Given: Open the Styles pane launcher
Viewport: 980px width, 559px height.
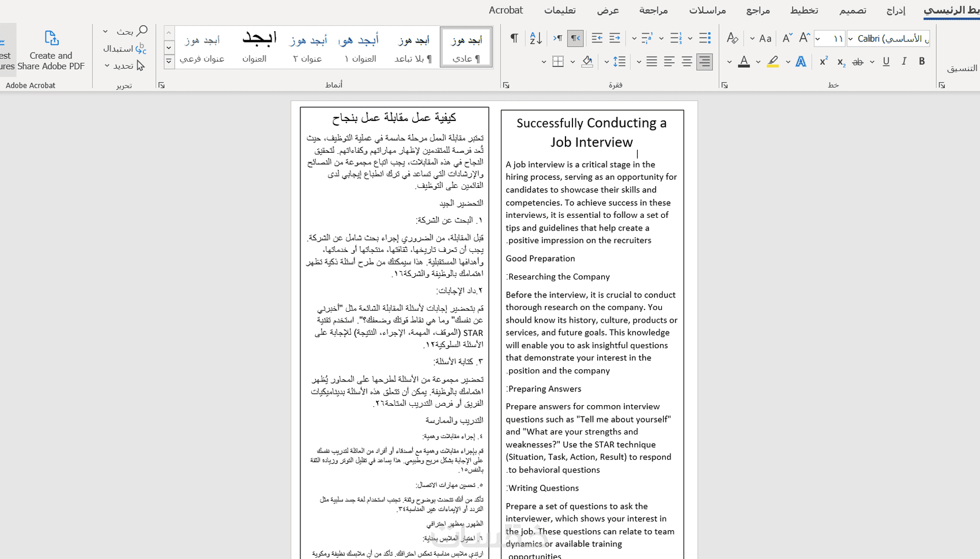Looking at the screenshot, I should point(161,85).
